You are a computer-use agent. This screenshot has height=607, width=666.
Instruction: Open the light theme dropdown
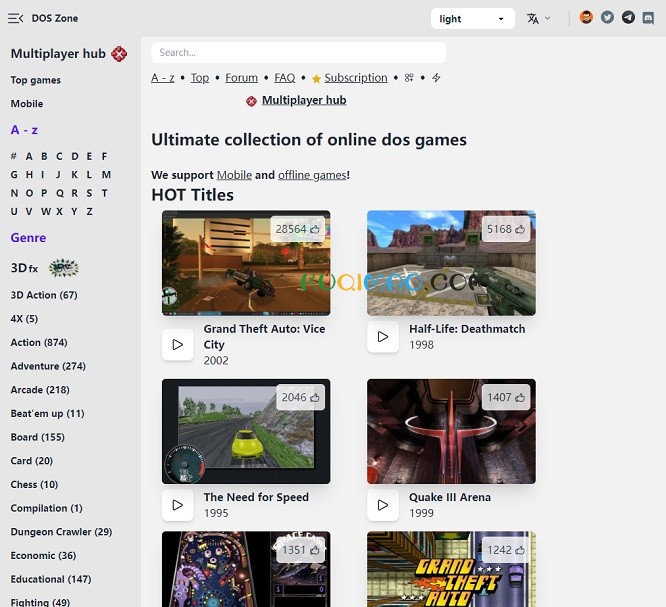473,19
